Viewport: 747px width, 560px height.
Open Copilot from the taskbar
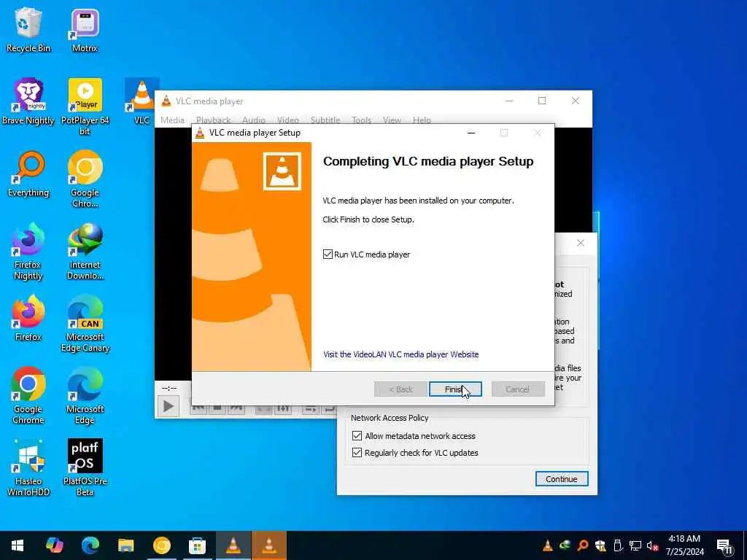click(x=54, y=545)
